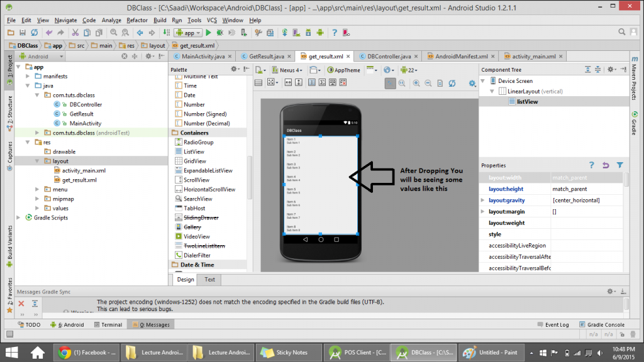Screen dimensions: 644x362
Task: Open the Nexus 4 device dropdown
Action: pyautogui.click(x=287, y=70)
